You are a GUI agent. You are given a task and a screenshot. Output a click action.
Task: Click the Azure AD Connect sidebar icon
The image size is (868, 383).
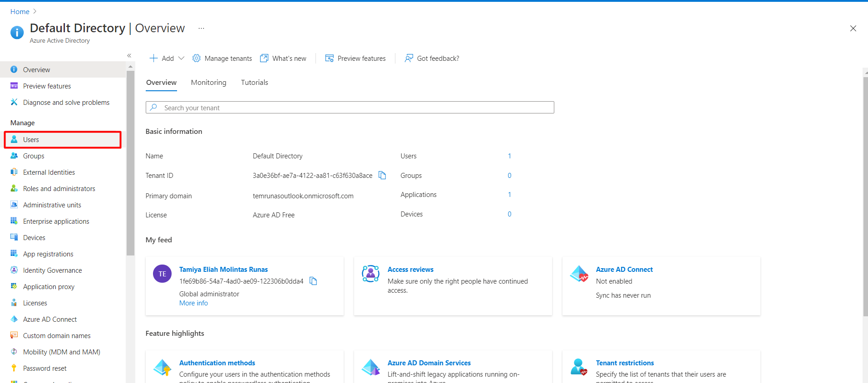click(14, 319)
